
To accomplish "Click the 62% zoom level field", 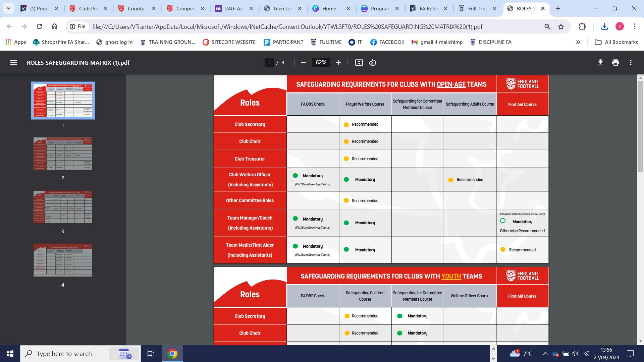I will pos(321,63).
